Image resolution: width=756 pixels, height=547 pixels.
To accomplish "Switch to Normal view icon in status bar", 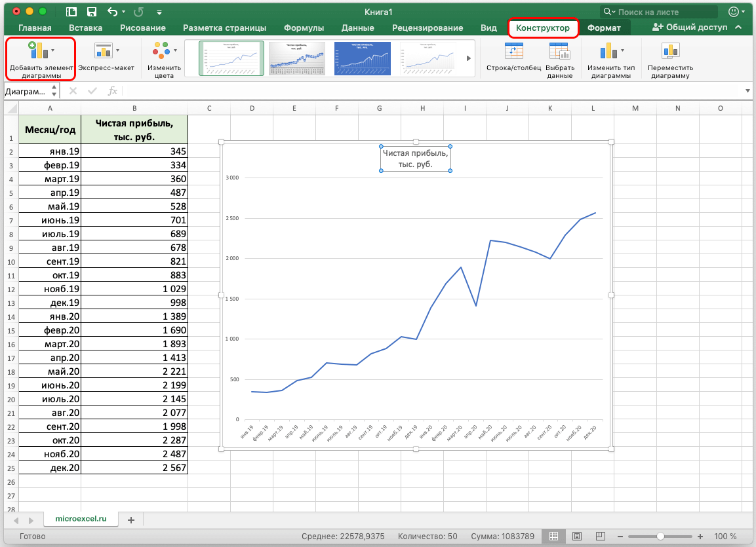I will click(x=553, y=536).
